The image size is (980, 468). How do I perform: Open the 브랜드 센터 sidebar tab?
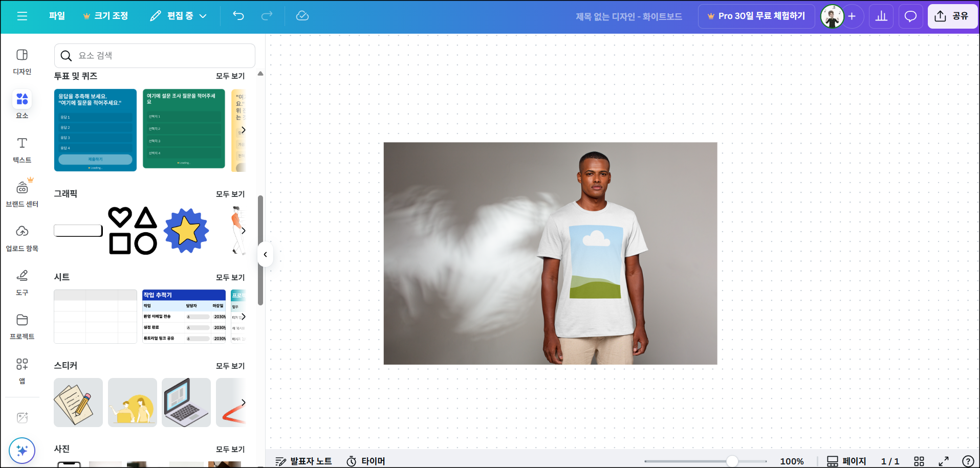coord(22,194)
